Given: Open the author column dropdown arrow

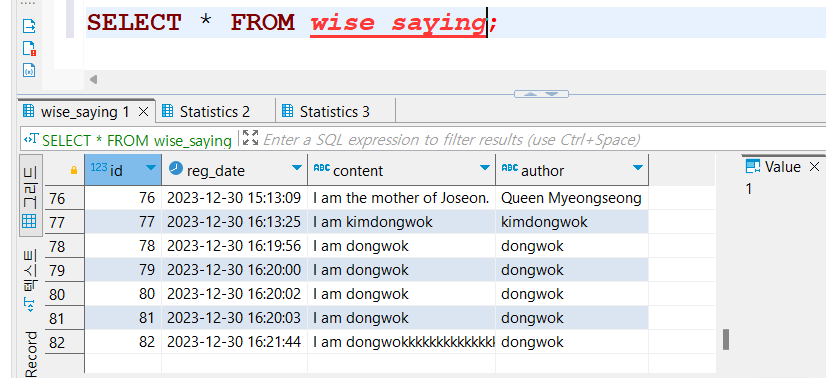Looking at the screenshot, I should [x=638, y=168].
